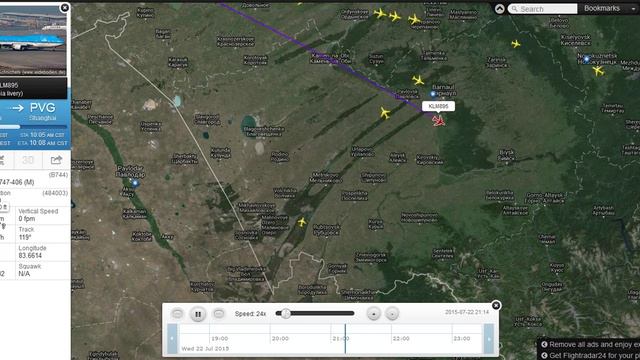Jump to 19:00 on the timeline
Viewport: 640px width, 360px height.
pos(220,338)
